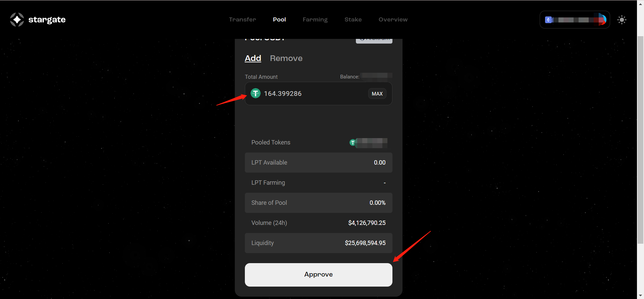Navigate to the Stake section
This screenshot has width=644, height=299.
coord(353,19)
